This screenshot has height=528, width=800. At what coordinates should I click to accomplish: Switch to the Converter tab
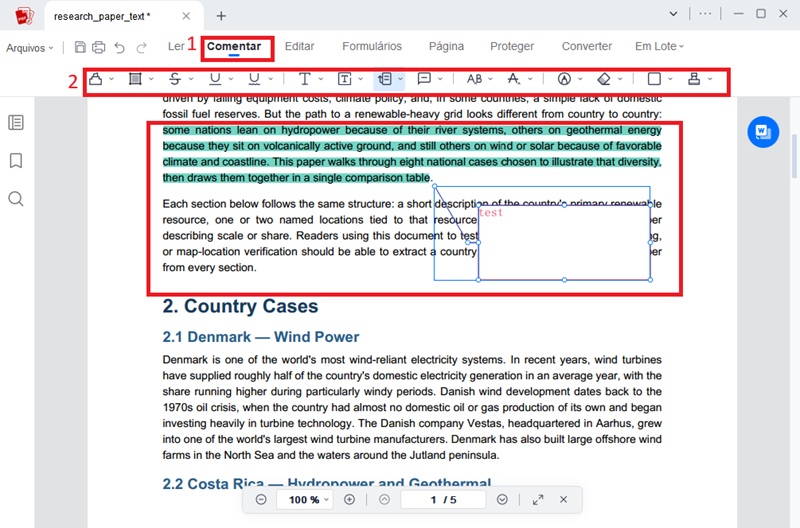click(587, 46)
